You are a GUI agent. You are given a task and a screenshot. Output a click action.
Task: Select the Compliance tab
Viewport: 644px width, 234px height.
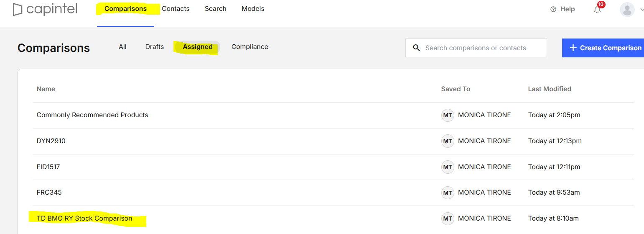[x=250, y=47]
